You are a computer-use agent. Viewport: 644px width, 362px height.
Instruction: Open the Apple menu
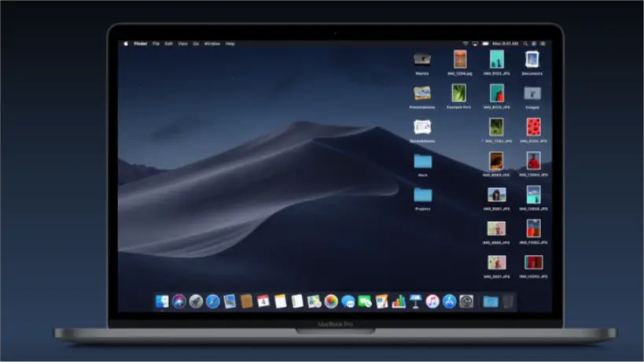point(126,43)
